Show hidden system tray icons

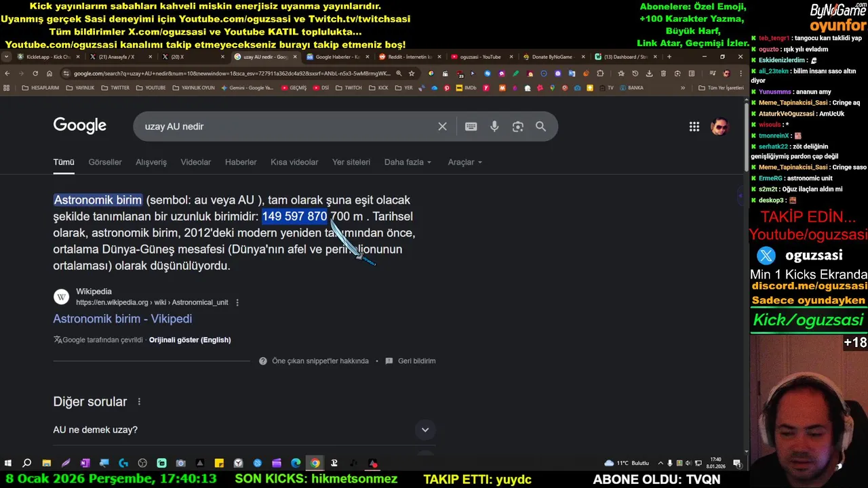(x=660, y=463)
